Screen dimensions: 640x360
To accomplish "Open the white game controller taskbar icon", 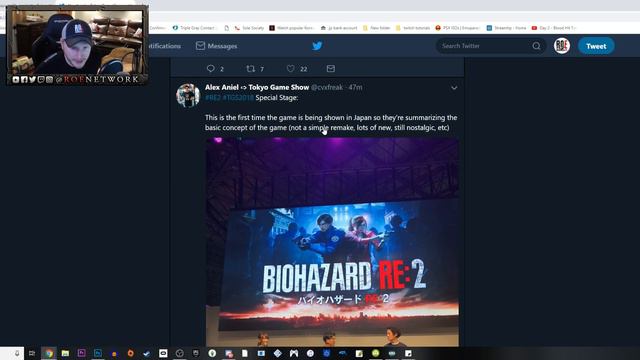I will (294, 353).
